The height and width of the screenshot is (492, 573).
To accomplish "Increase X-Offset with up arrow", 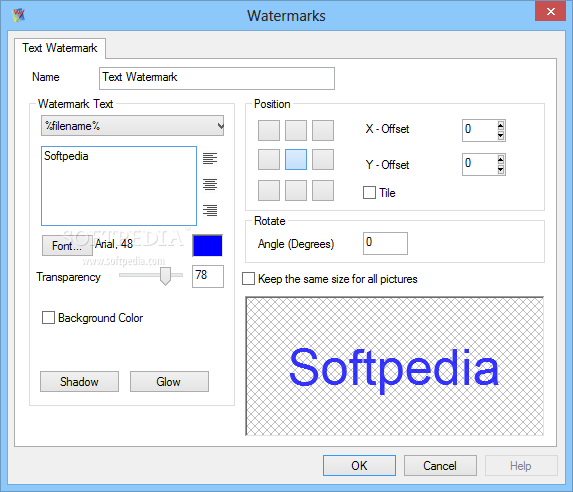I will (501, 125).
